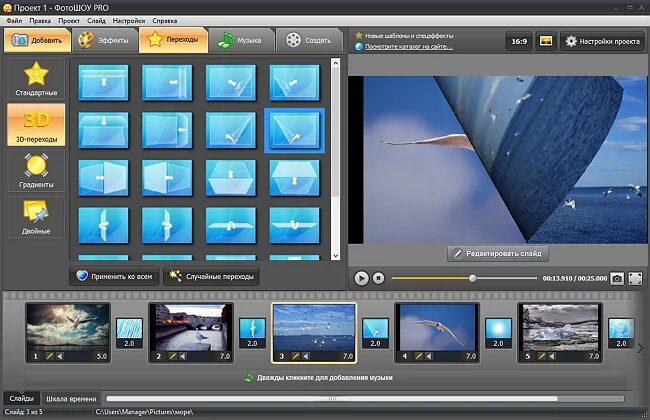Switch to the Эффекты tab

click(x=105, y=40)
